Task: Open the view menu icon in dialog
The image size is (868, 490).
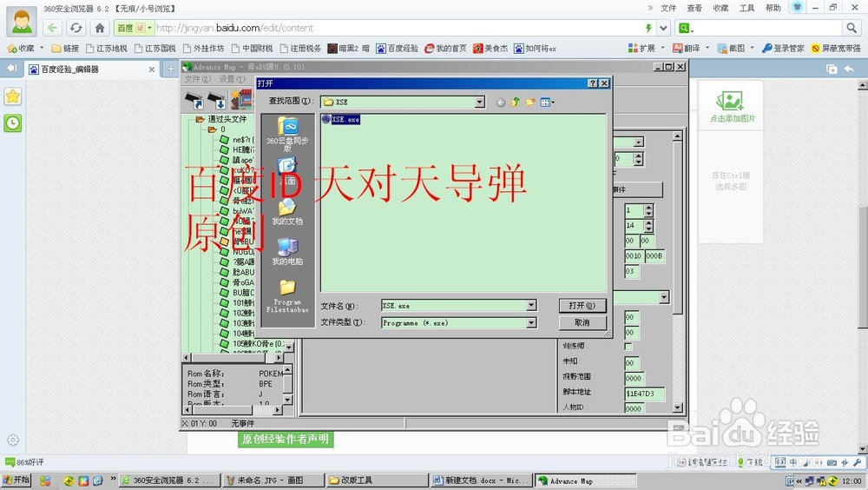Action: pyautogui.click(x=547, y=102)
